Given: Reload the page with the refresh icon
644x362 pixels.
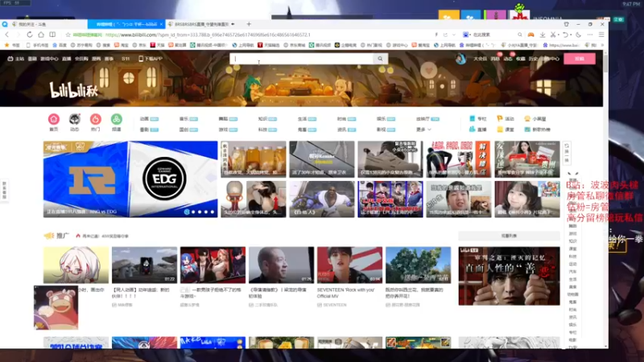Looking at the screenshot, I should click(x=30, y=35).
